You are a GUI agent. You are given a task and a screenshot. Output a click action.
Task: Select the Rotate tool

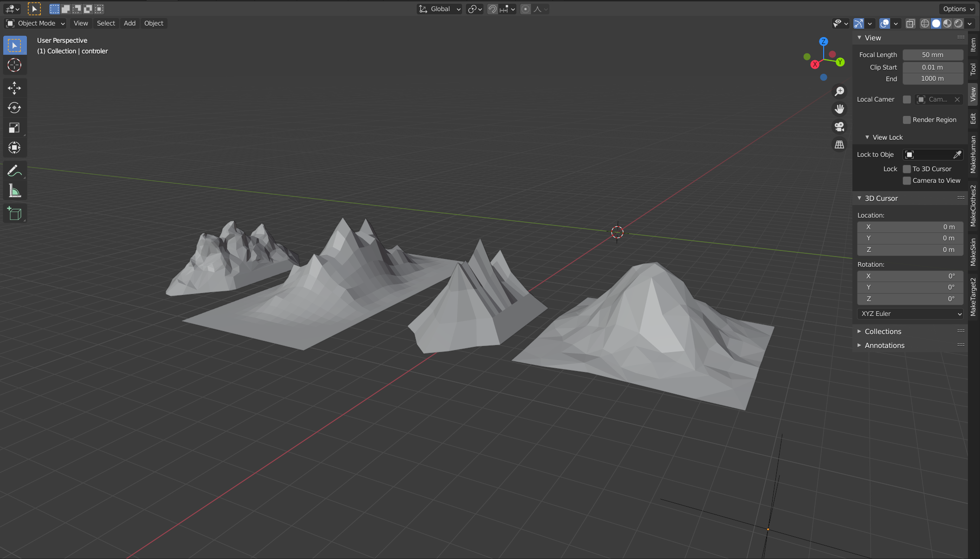point(14,108)
